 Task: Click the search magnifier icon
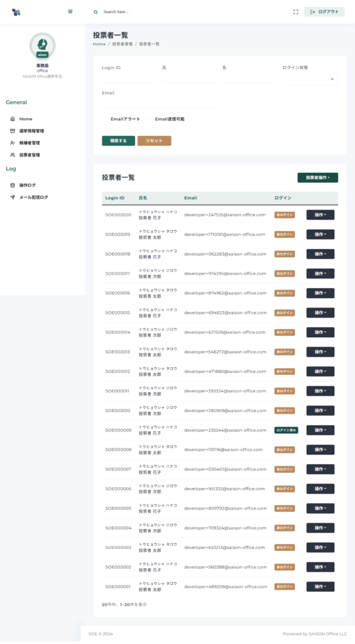(96, 12)
